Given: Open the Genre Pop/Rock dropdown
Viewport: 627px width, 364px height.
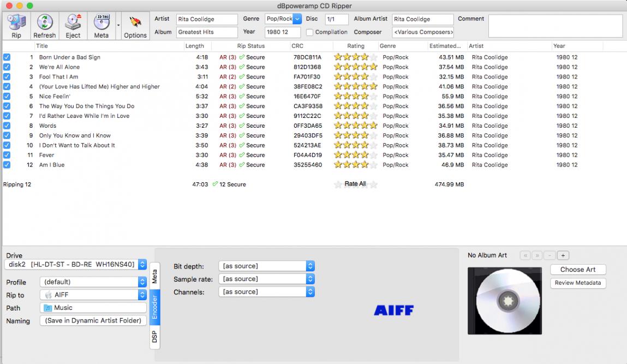Looking at the screenshot, I should pyautogui.click(x=297, y=19).
